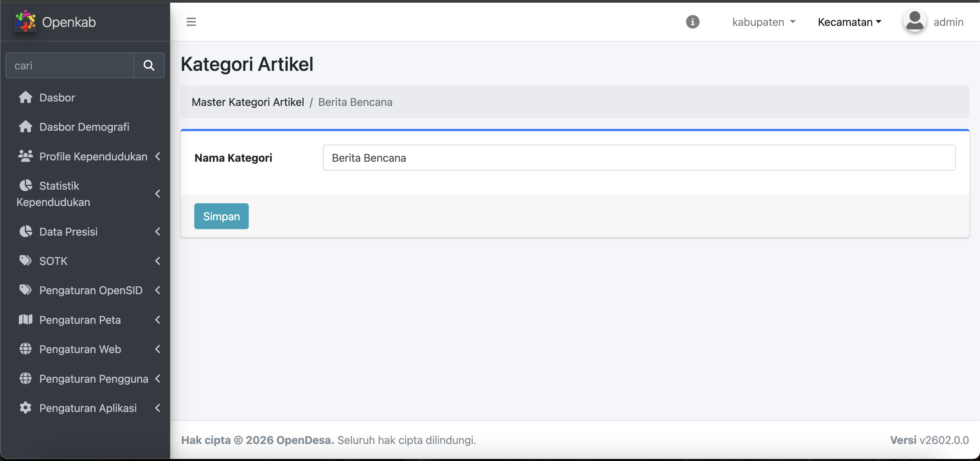Click the Profile Kependudukan users icon

click(26, 156)
